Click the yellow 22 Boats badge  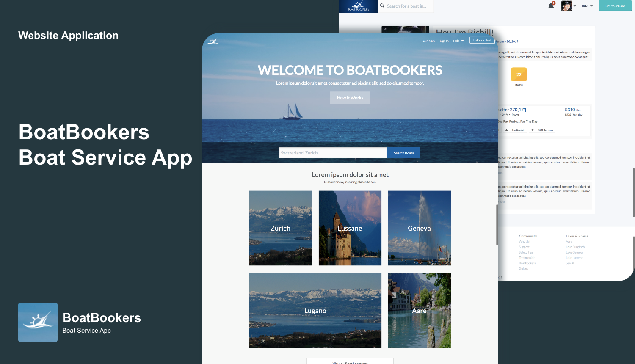[519, 74]
